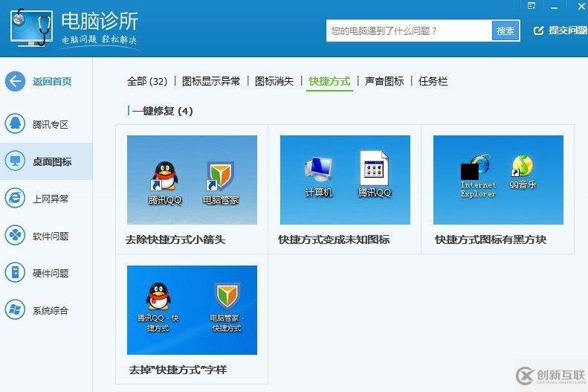The width and height of the screenshot is (588, 392).
Task: Open the 上网异常 browser sidebar icon
Action: coord(15,198)
